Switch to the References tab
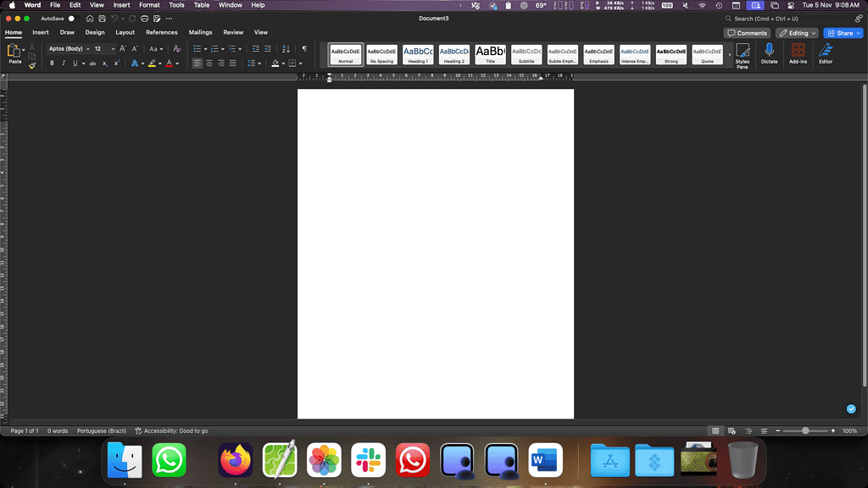This screenshot has width=868, height=488. (x=161, y=32)
